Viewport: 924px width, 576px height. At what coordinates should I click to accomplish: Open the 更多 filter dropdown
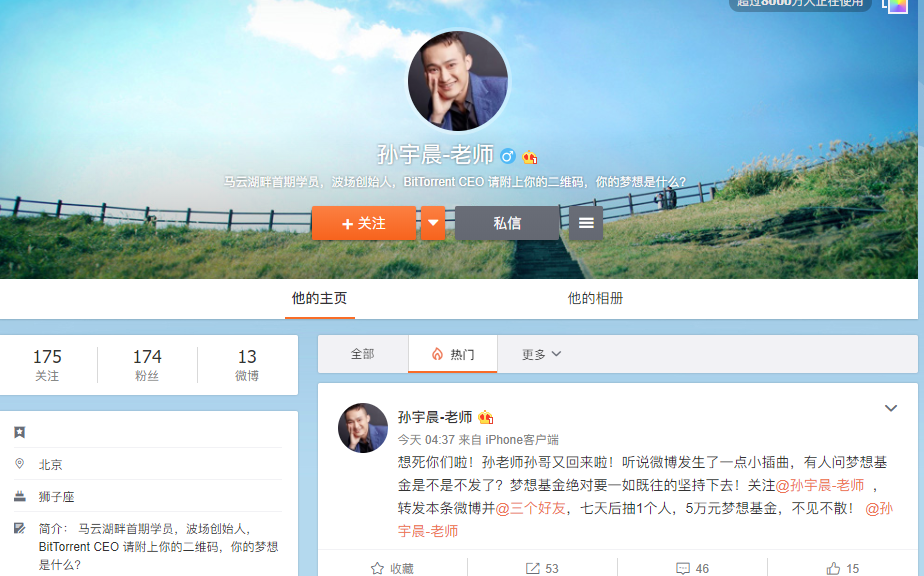[x=541, y=354]
